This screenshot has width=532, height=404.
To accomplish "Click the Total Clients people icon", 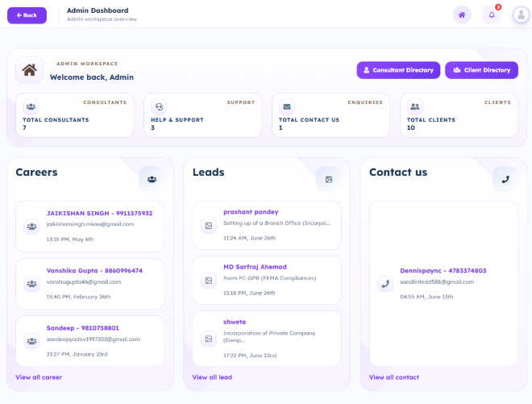I will [x=415, y=106].
